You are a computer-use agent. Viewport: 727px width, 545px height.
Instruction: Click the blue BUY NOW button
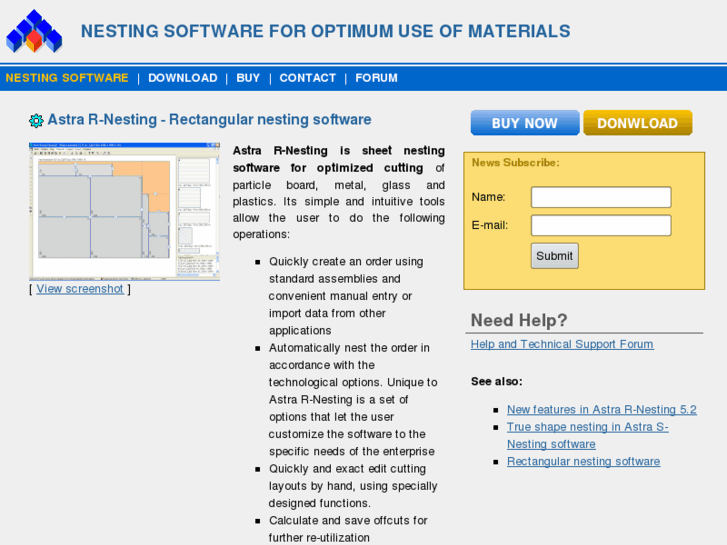pos(525,123)
